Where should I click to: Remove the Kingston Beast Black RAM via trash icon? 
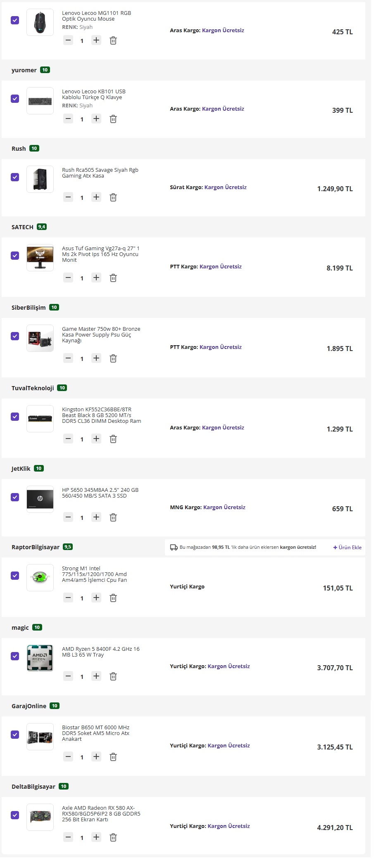coord(113,439)
